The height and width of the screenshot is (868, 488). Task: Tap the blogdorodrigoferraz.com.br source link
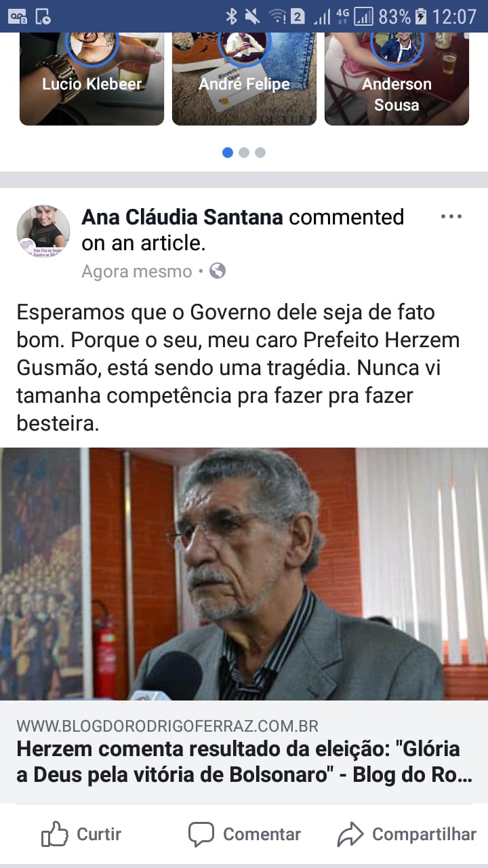point(167,726)
